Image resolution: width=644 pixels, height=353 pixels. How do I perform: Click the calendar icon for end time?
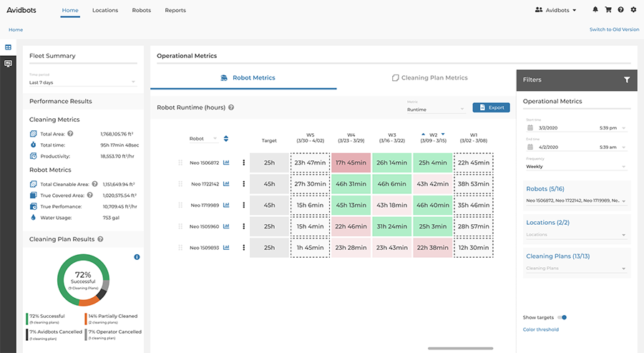530,147
